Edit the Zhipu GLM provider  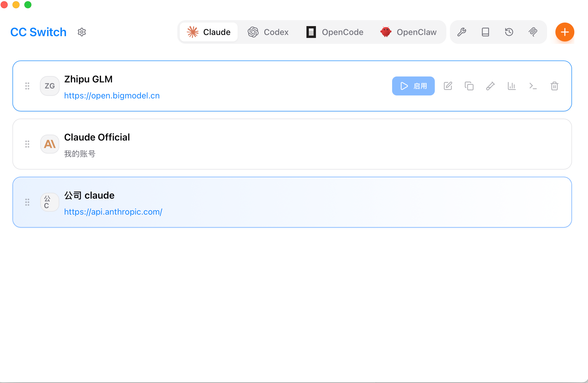point(448,86)
